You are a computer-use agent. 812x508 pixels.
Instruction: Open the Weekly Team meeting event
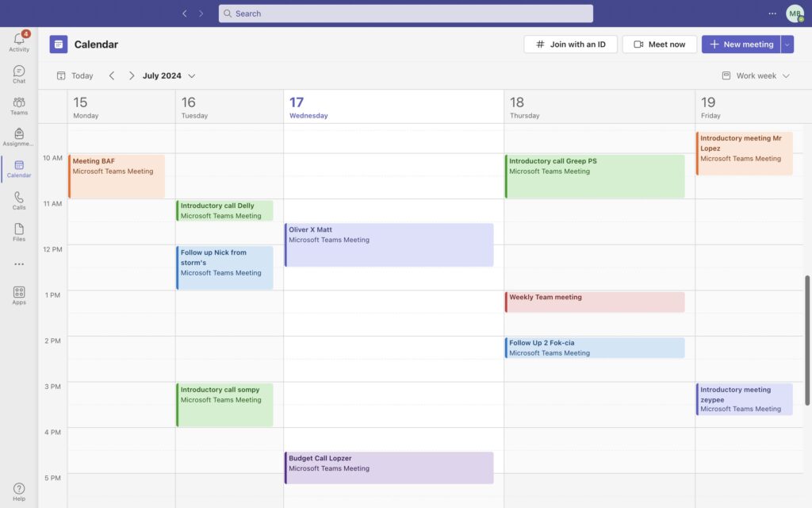(595, 302)
